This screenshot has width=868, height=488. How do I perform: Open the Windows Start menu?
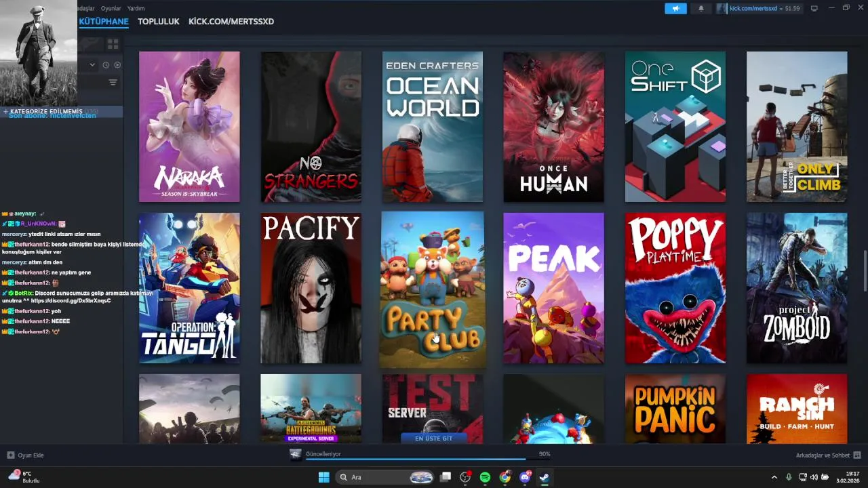(323, 477)
